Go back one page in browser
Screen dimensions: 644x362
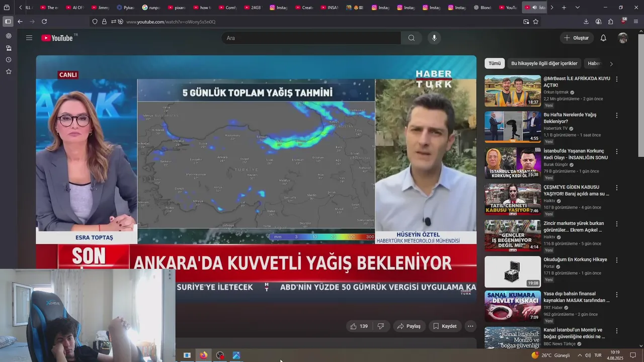[20, 22]
